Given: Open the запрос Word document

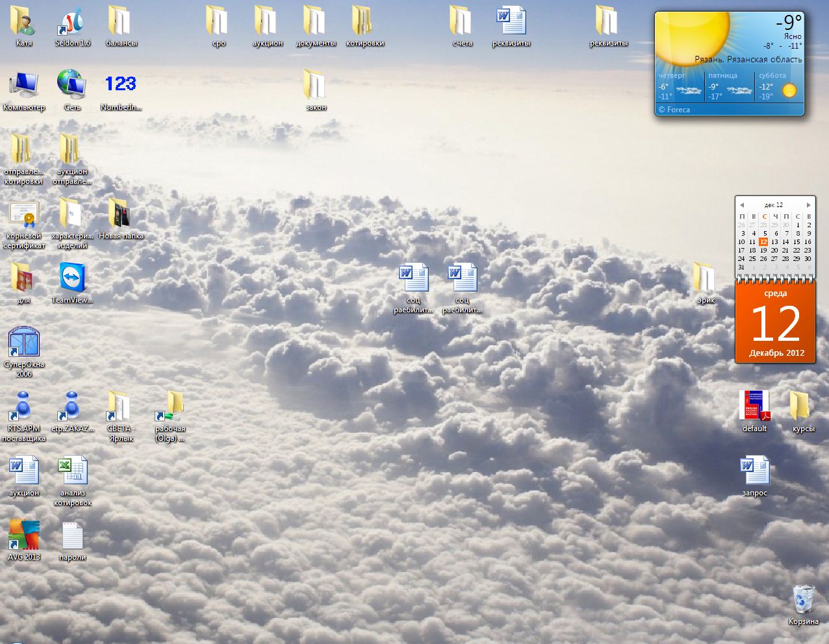Looking at the screenshot, I should pos(755,471).
